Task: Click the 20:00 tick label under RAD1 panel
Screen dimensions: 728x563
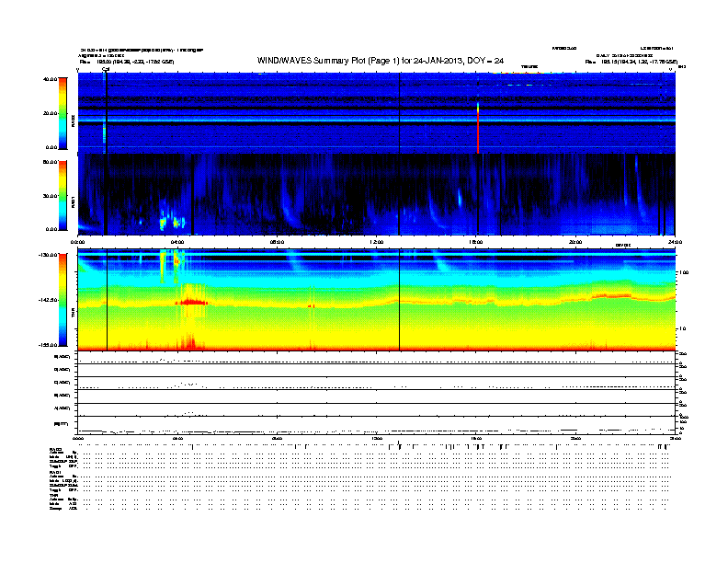Action: [x=575, y=242]
